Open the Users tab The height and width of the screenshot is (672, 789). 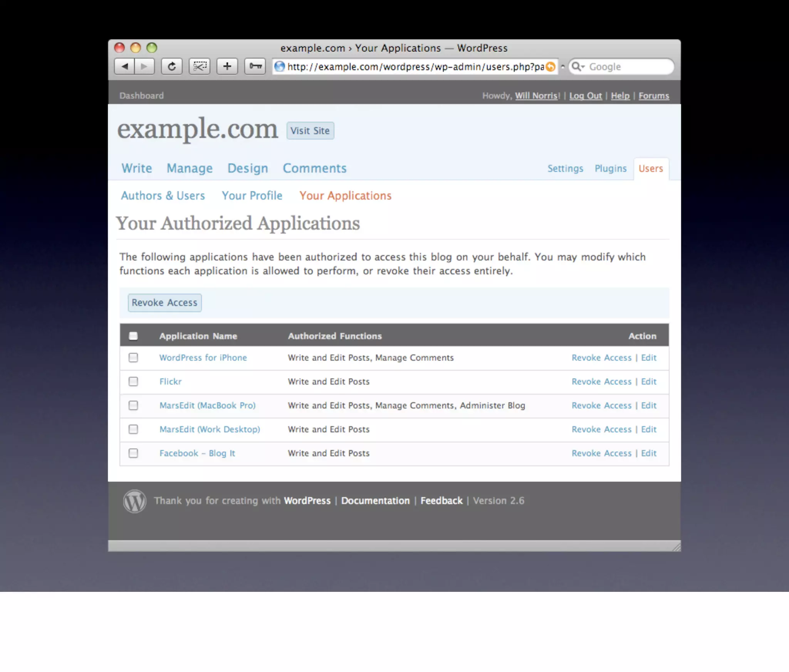650,169
